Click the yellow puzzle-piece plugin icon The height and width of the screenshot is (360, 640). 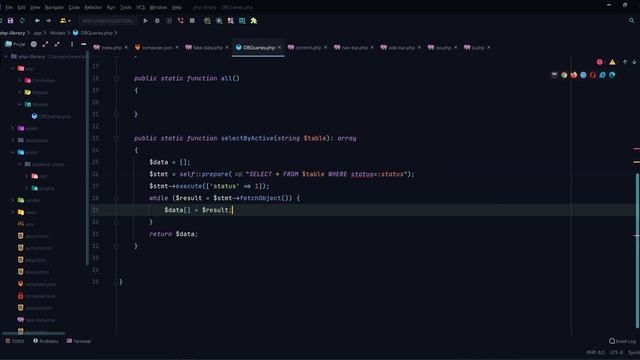(253, 21)
